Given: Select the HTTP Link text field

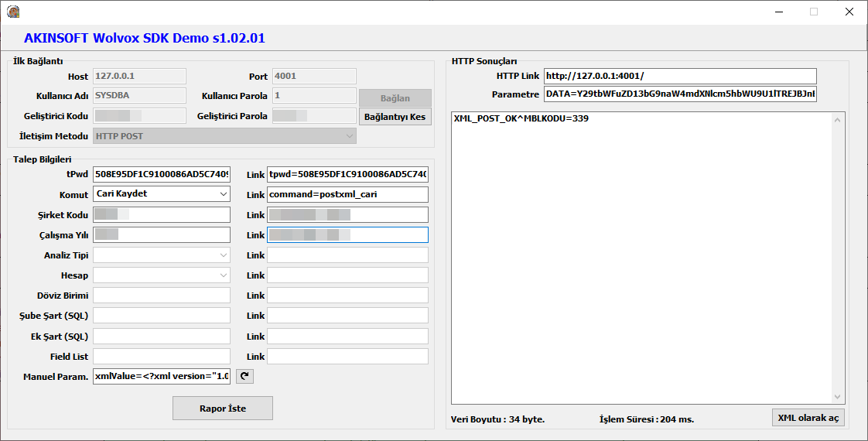Looking at the screenshot, I should coord(679,76).
